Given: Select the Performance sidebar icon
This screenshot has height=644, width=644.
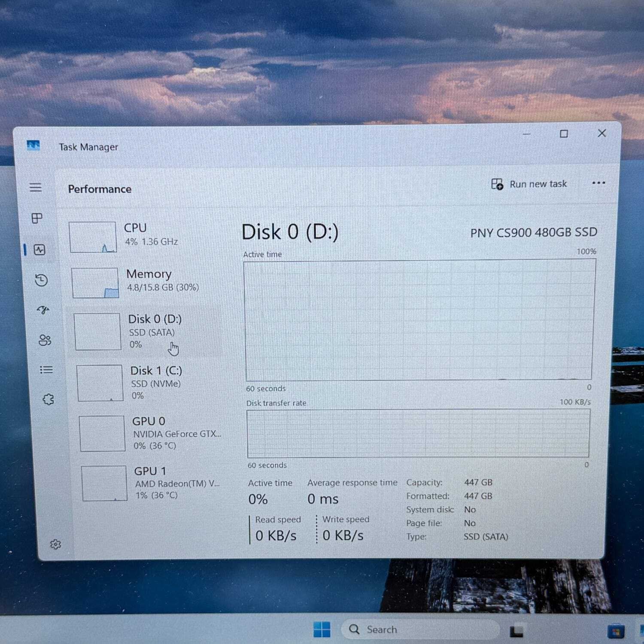Looking at the screenshot, I should pos(39,249).
